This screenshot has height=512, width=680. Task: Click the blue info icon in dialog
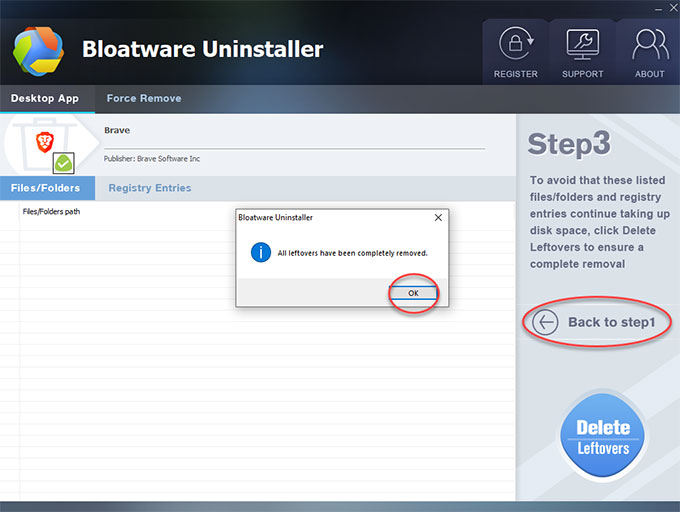(x=261, y=252)
